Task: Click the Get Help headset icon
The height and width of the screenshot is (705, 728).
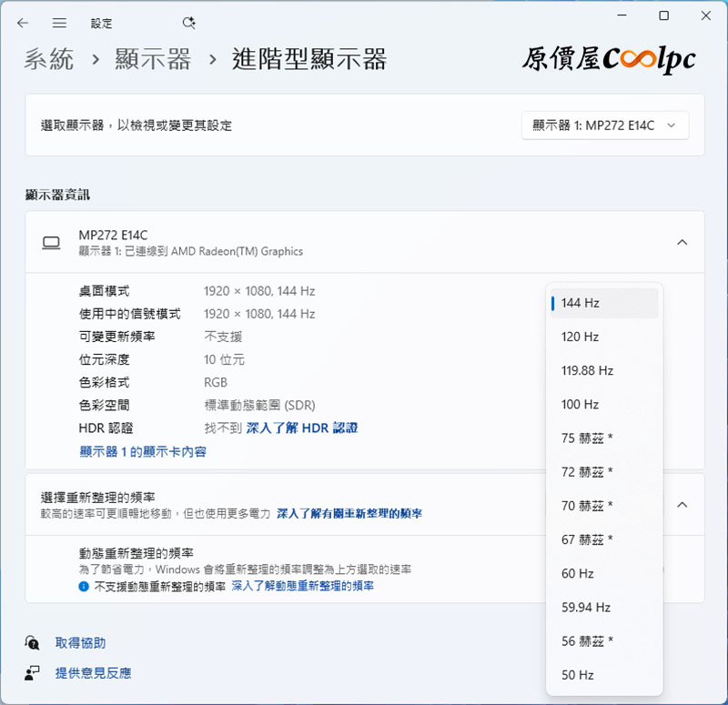Action: tap(33, 643)
